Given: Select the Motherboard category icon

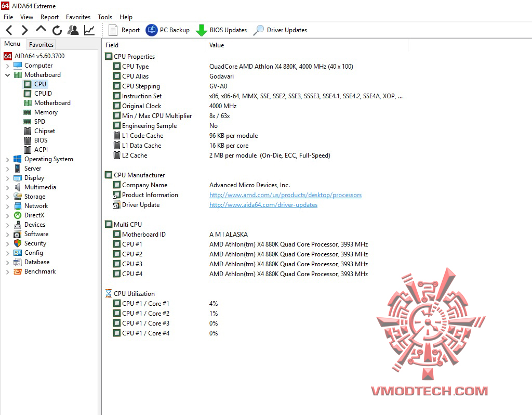Looking at the screenshot, I should (x=18, y=75).
